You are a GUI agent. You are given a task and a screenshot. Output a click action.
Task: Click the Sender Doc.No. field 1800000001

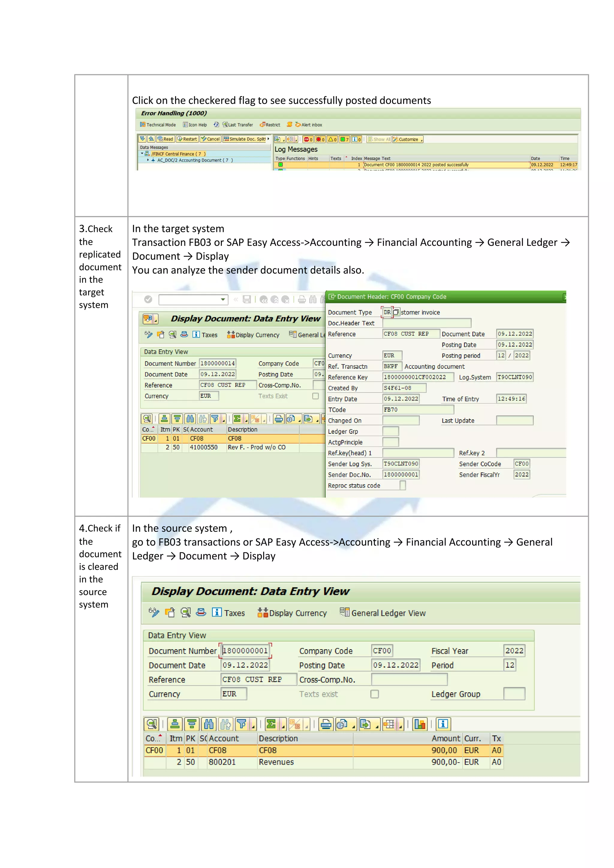click(x=401, y=474)
